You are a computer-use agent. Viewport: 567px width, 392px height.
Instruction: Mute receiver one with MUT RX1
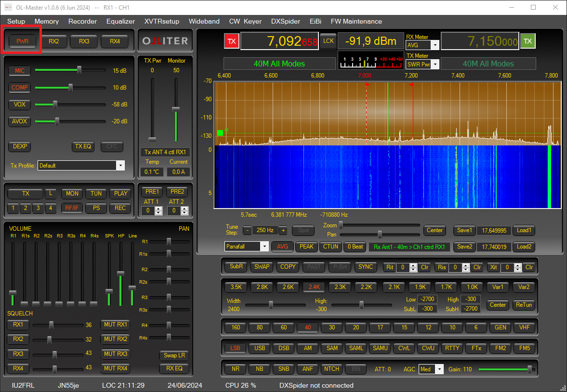click(115, 325)
